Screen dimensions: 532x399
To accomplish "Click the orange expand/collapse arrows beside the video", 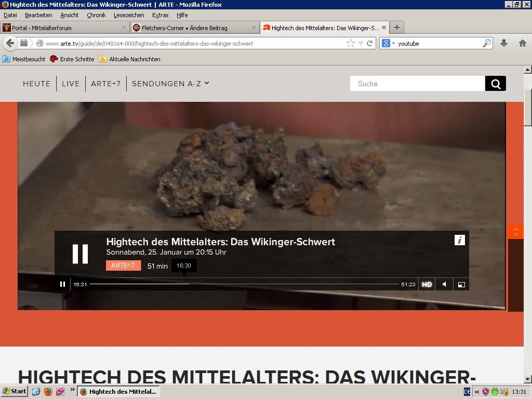I will 515,232.
